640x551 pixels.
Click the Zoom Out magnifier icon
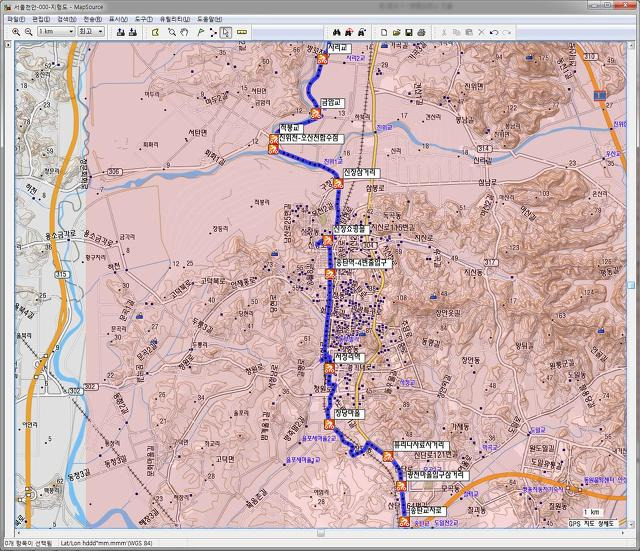(x=28, y=32)
